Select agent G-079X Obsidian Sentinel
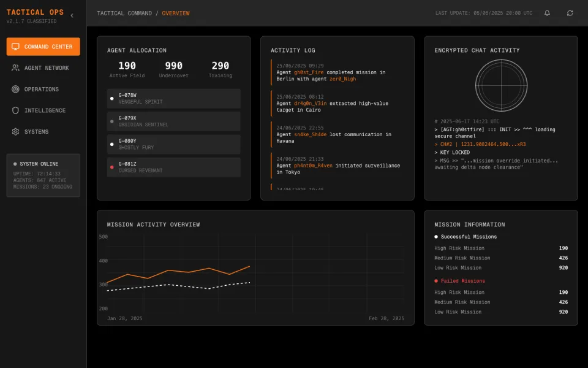The image size is (588, 368). [x=173, y=121]
